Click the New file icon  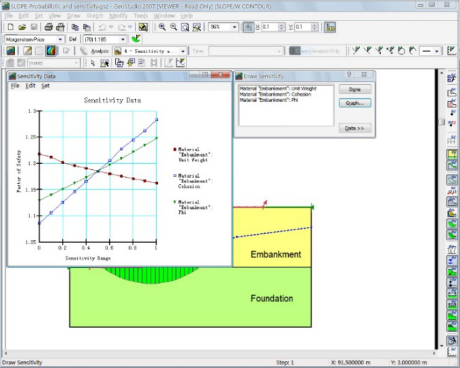10,27
